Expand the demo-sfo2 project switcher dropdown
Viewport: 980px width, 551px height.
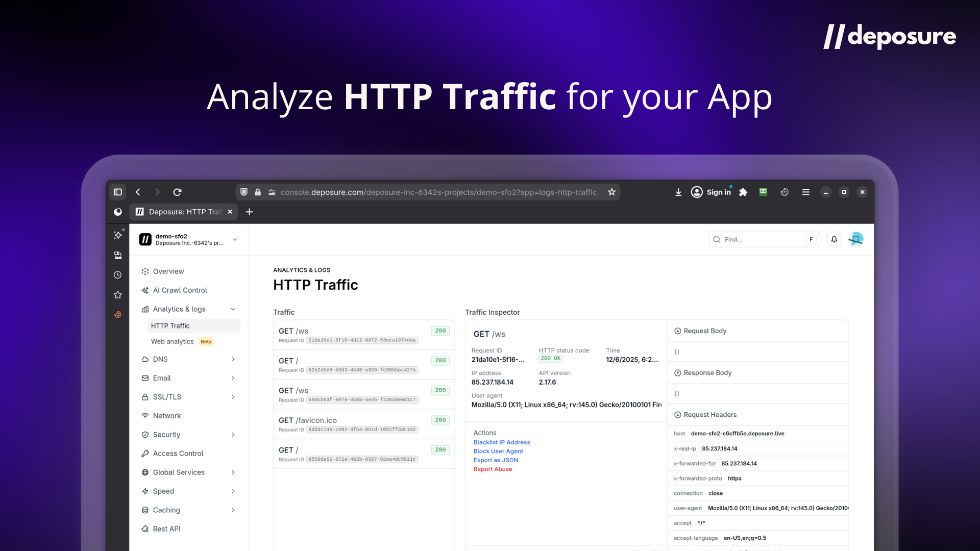click(235, 240)
